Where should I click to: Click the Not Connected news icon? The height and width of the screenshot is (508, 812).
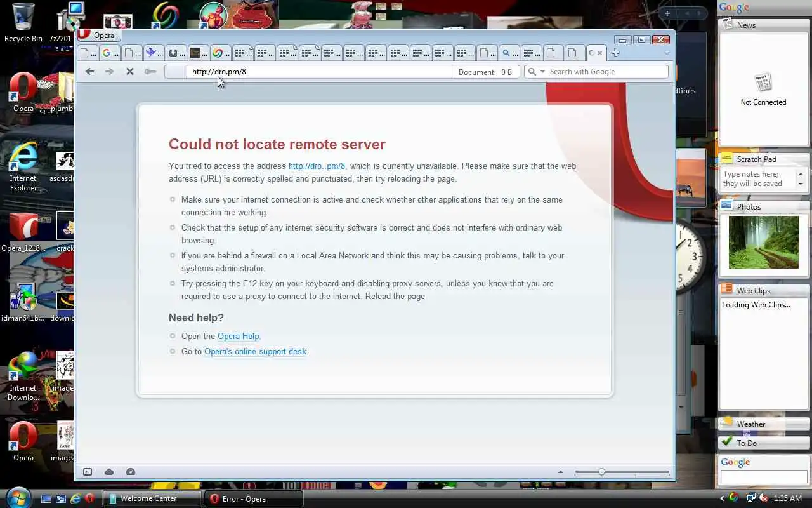763,83
